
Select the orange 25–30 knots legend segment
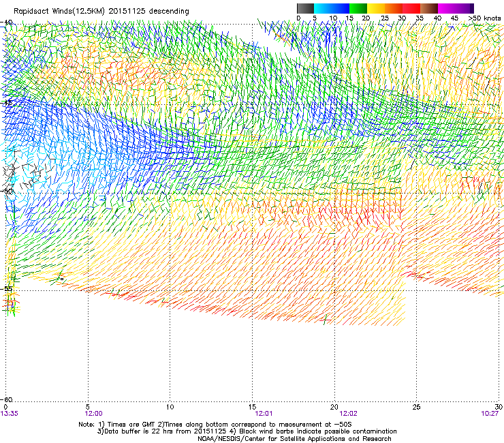pyautogui.click(x=394, y=8)
